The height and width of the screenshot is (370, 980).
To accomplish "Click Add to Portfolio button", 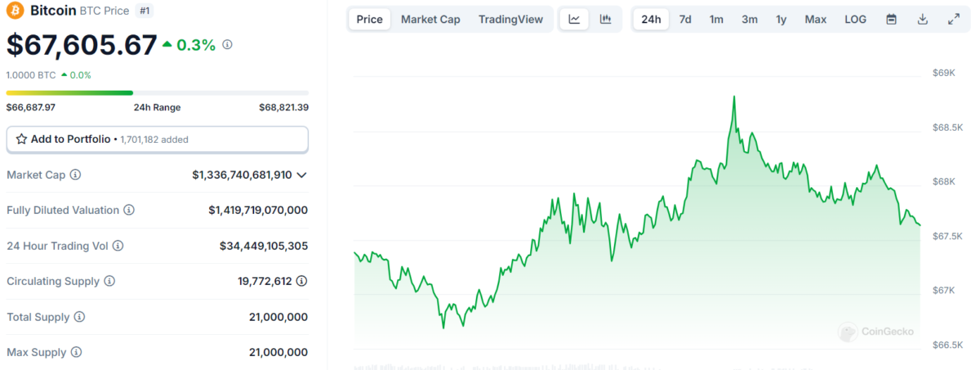I will click(x=157, y=139).
